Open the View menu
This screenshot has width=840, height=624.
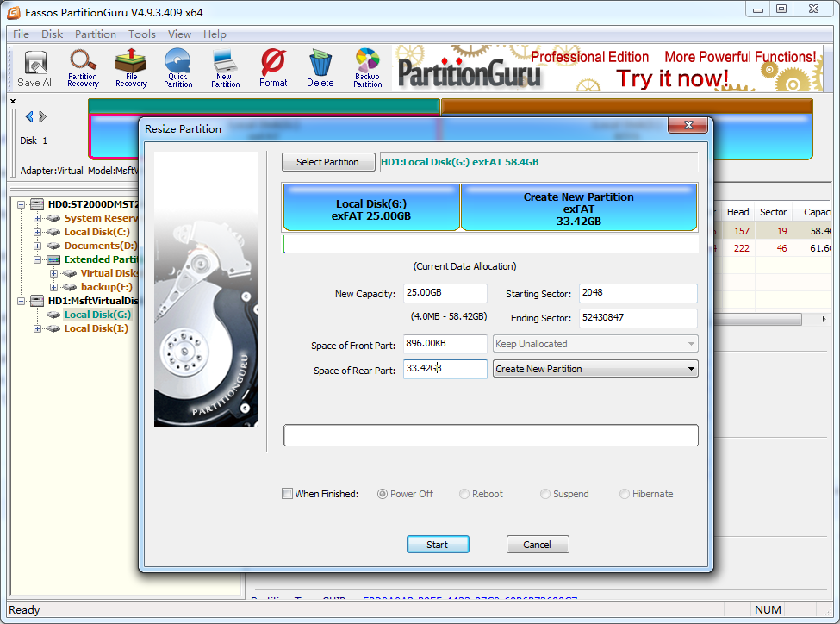click(179, 34)
